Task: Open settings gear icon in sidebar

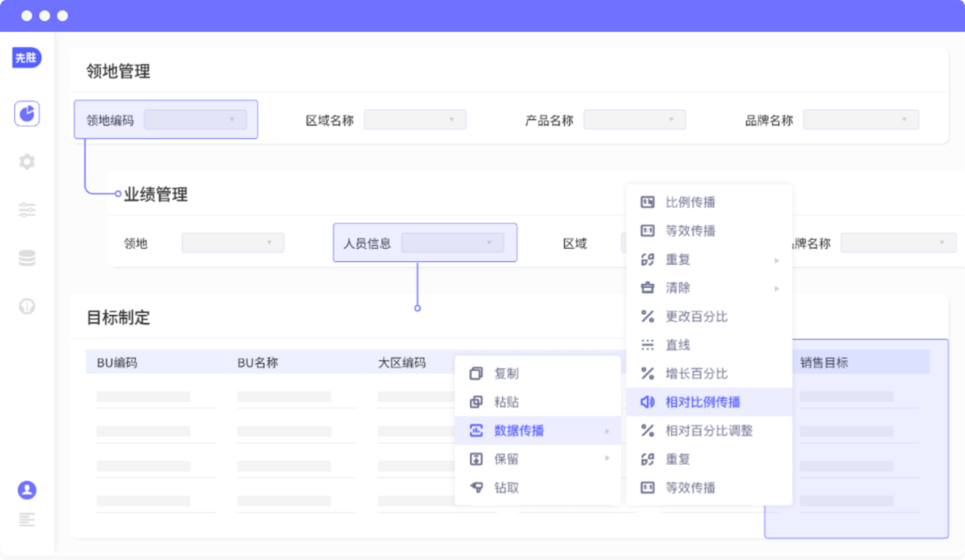Action: click(27, 162)
